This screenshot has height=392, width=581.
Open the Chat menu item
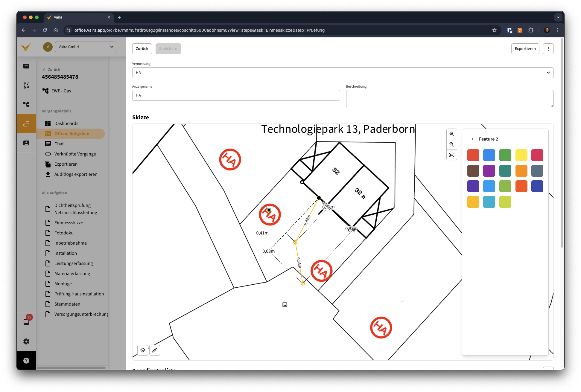[59, 144]
